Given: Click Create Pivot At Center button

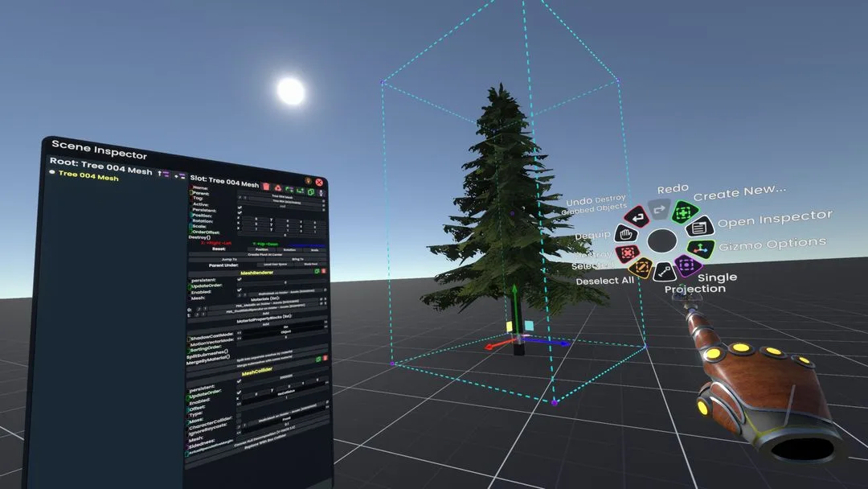Looking at the screenshot, I should 257,255.
